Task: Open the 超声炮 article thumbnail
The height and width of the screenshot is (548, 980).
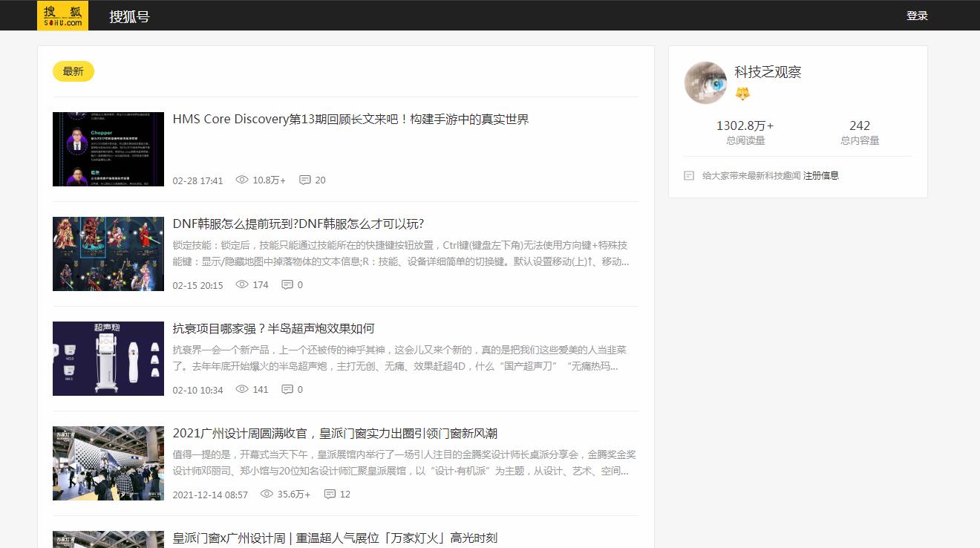Action: 108,359
